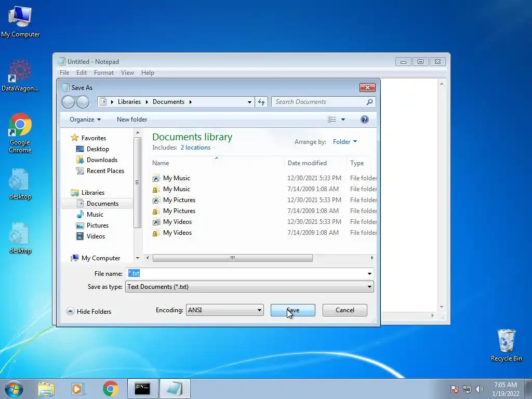This screenshot has width=532, height=399.
Task: Click the refresh icon beside the address bar
Action: point(261,102)
